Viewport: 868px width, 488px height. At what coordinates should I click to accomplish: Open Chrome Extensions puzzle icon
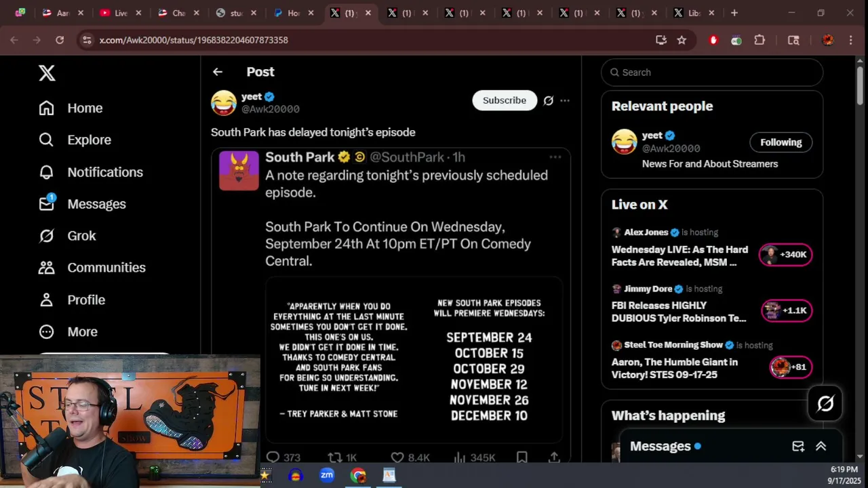click(759, 40)
